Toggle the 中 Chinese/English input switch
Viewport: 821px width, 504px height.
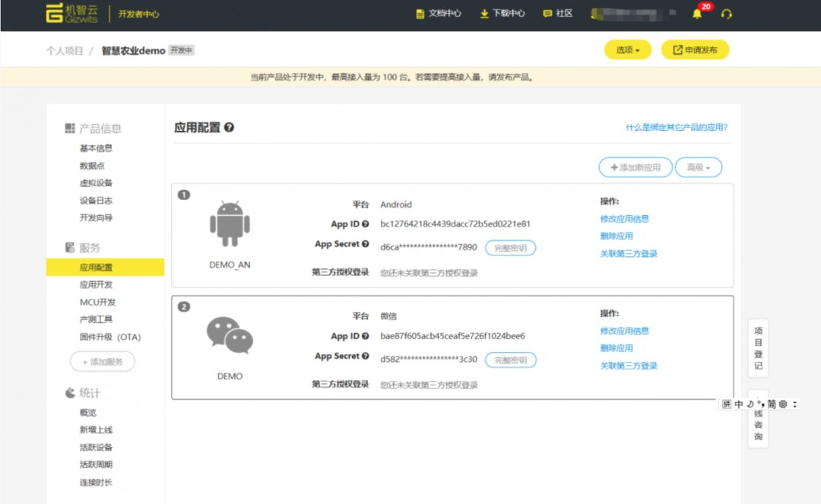click(x=738, y=404)
